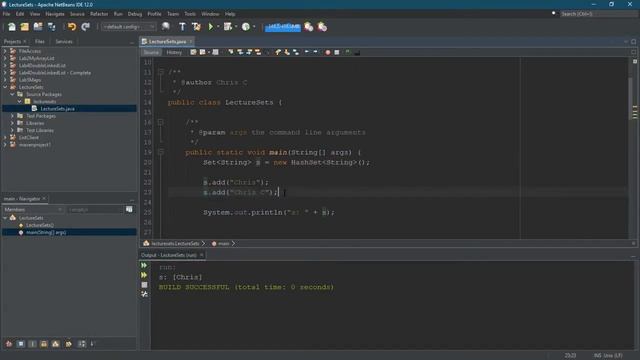
Task: Open the Refactor menu
Action: click(99, 14)
